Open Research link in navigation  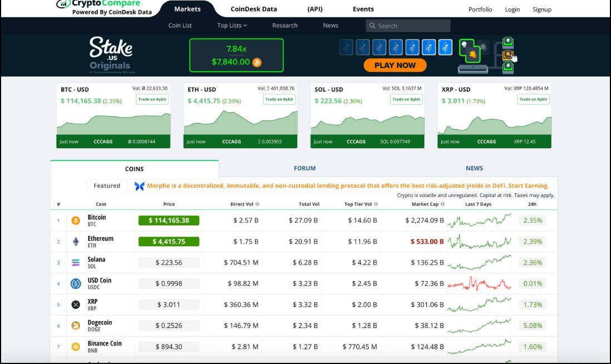pyautogui.click(x=285, y=26)
